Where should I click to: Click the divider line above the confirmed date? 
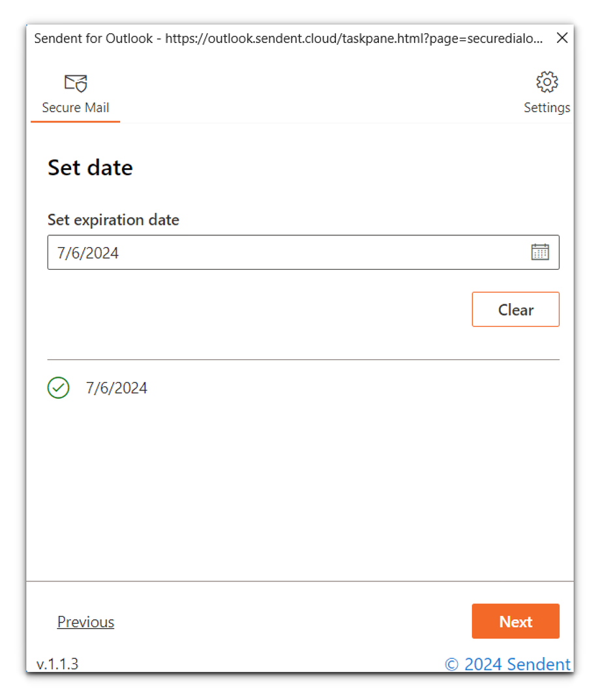(x=303, y=359)
